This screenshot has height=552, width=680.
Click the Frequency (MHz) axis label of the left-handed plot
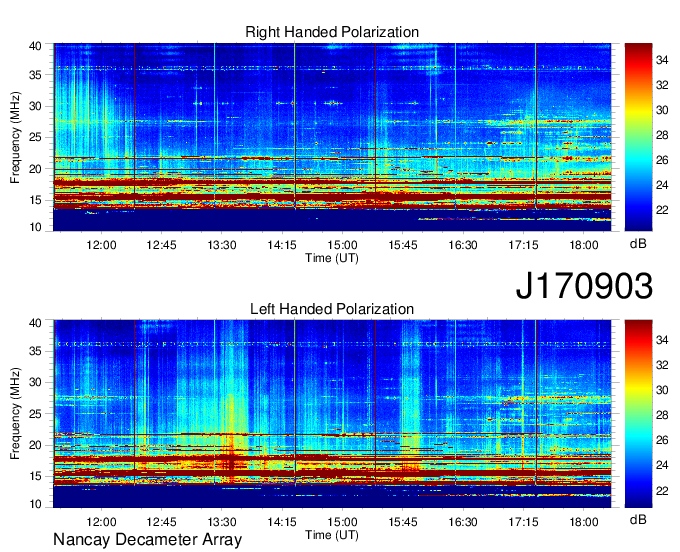(15, 414)
